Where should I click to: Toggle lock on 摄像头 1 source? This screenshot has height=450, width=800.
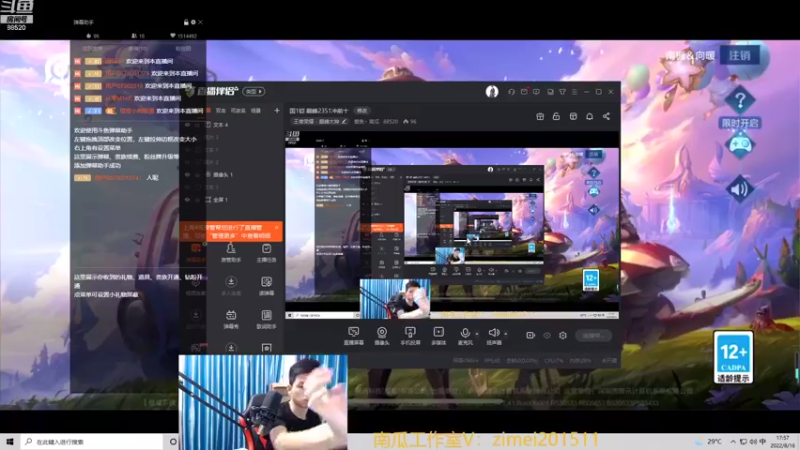[x=197, y=174]
